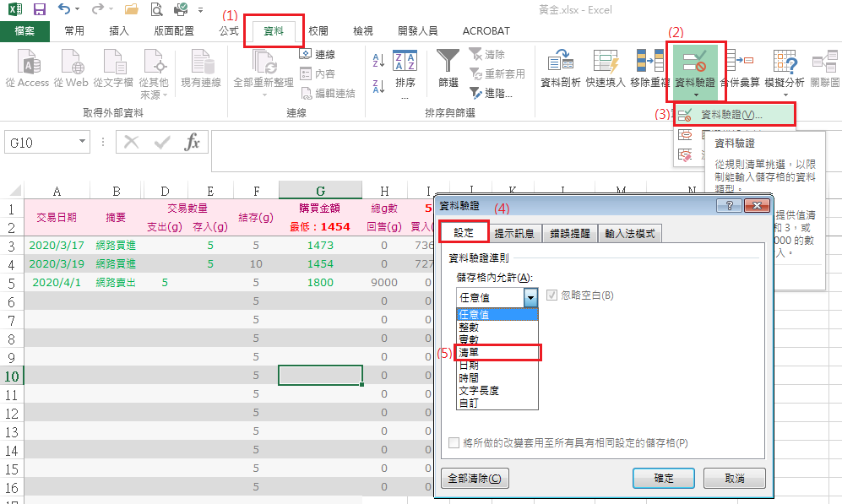Confirm formula entry checkmark icon
The height and width of the screenshot is (504, 842).
[x=161, y=142]
